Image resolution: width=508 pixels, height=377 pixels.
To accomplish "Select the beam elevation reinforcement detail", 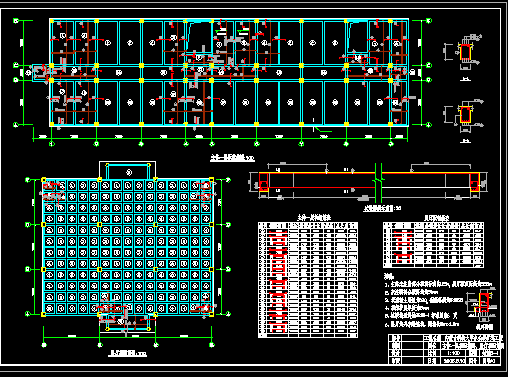I will (368, 182).
